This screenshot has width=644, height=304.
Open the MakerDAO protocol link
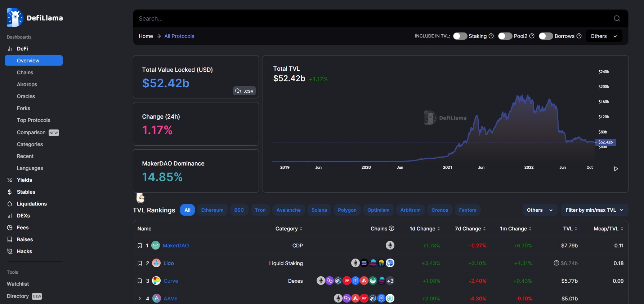pyautogui.click(x=176, y=246)
